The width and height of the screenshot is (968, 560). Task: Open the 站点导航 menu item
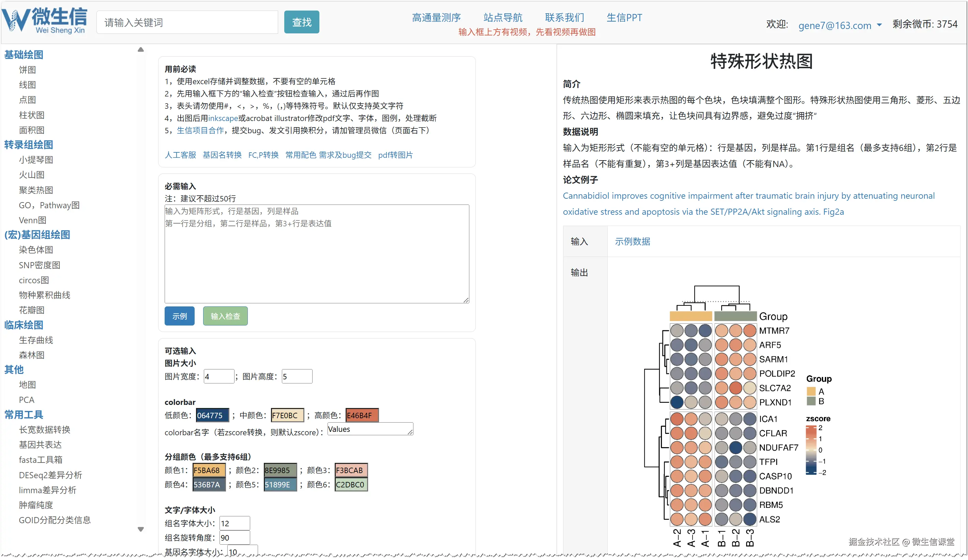click(502, 18)
